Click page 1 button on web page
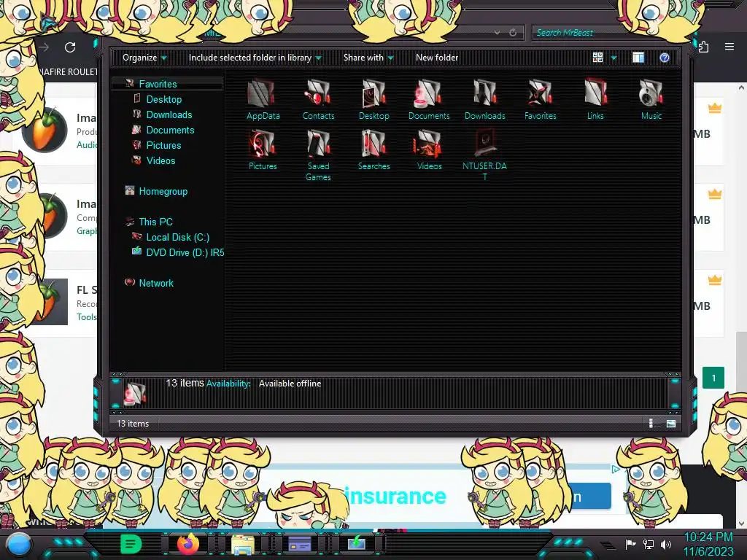 713,378
